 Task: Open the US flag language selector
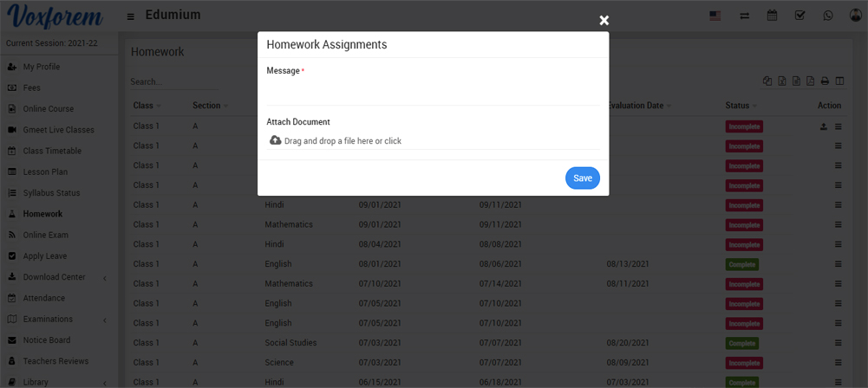click(x=715, y=16)
